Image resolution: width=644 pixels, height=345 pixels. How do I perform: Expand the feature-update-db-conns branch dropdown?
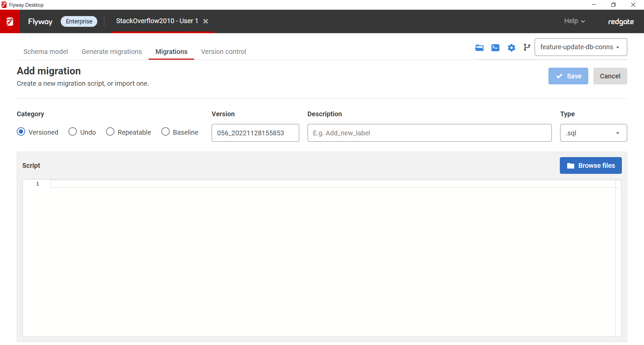point(581,47)
